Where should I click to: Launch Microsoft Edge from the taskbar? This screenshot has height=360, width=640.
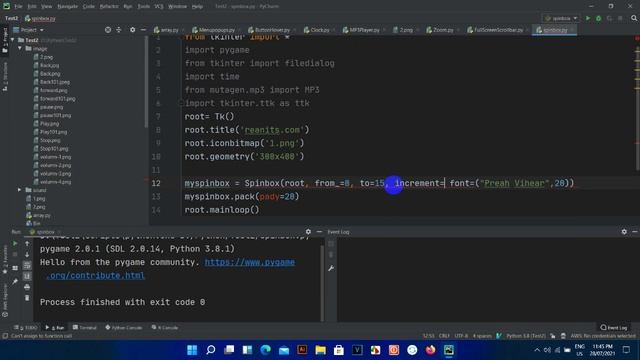click(265, 350)
